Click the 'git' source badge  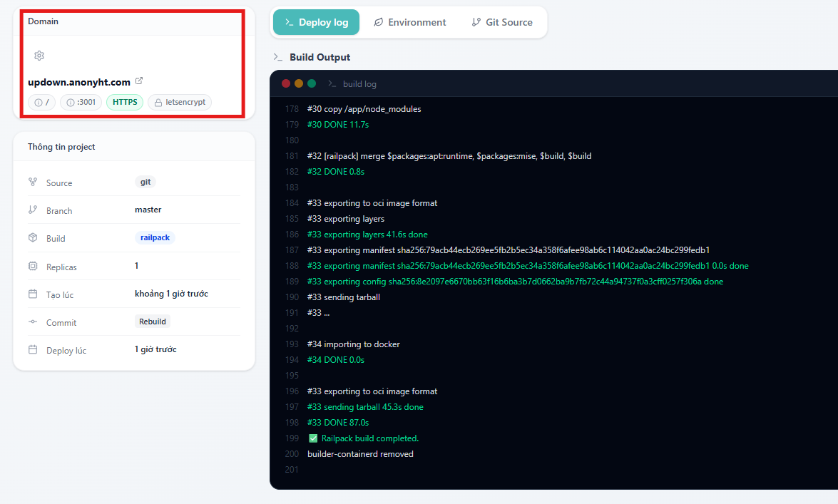point(145,182)
